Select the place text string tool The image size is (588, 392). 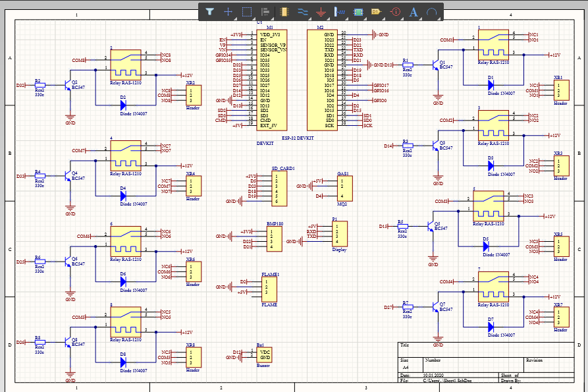click(413, 11)
